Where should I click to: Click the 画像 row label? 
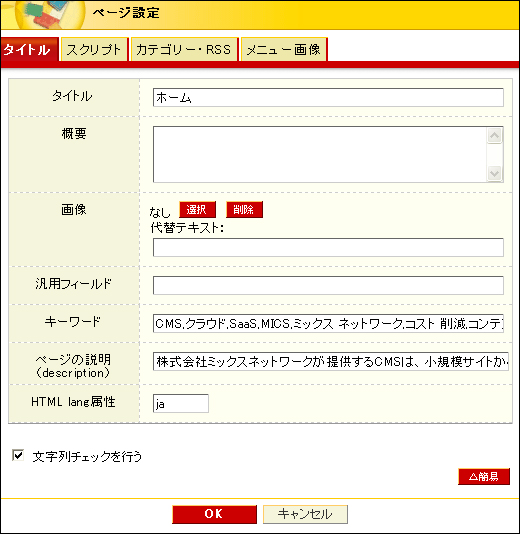click(74, 209)
